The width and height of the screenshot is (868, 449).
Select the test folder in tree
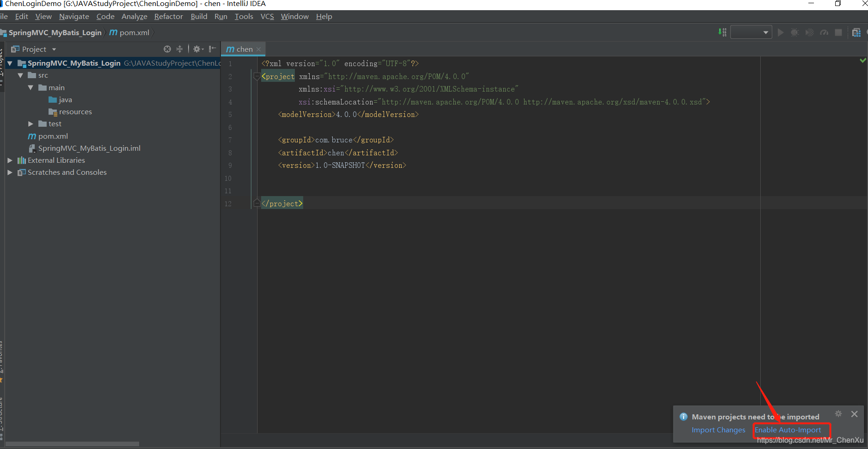(x=50, y=124)
